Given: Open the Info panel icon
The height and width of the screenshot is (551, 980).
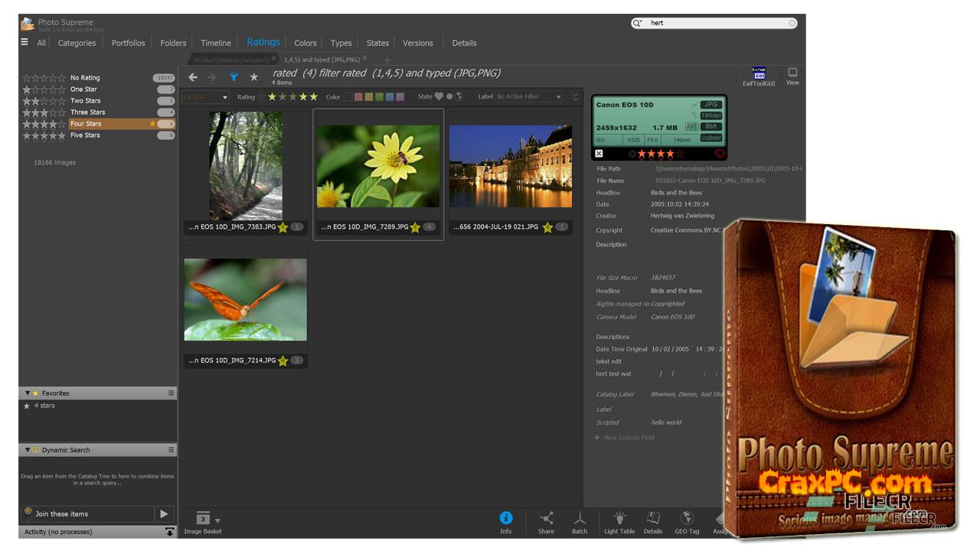Looking at the screenshot, I should click(505, 519).
